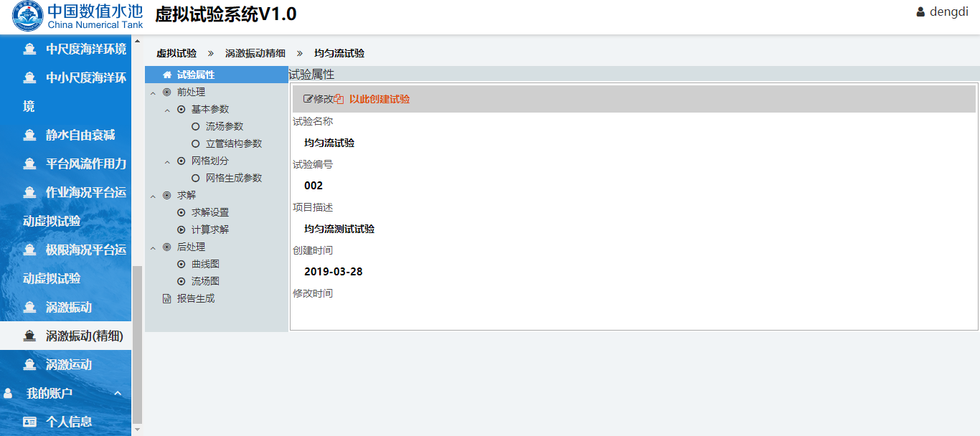
Task: Collapse the 网格划分 tree branch
Action: point(167,161)
